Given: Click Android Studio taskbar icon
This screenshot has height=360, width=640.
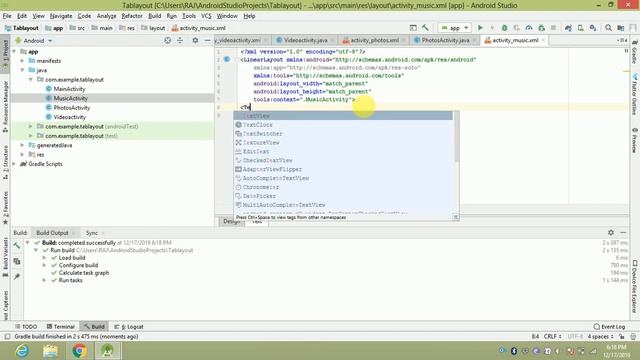Looking at the screenshot, I should [x=107, y=351].
